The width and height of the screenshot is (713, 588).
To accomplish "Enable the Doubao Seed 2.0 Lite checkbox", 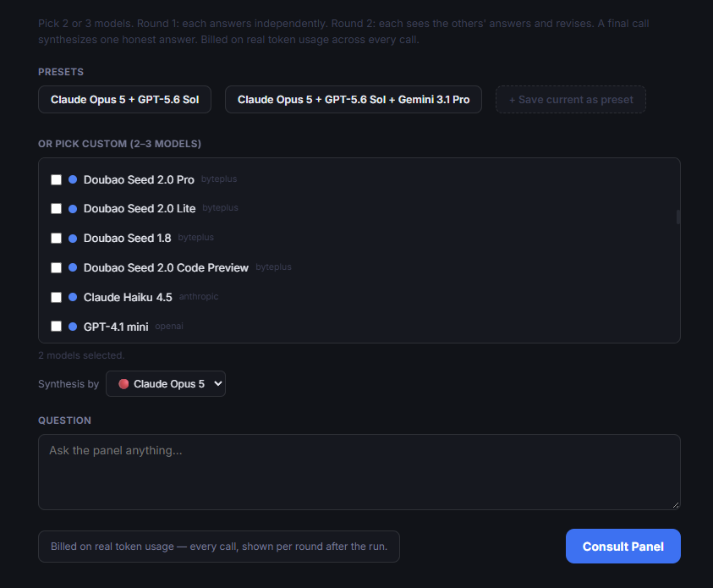I will pos(57,209).
